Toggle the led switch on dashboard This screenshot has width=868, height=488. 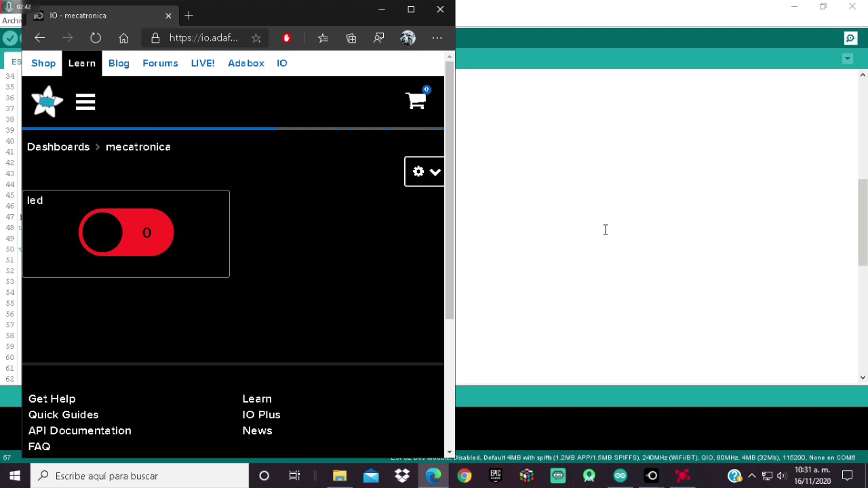coord(126,232)
